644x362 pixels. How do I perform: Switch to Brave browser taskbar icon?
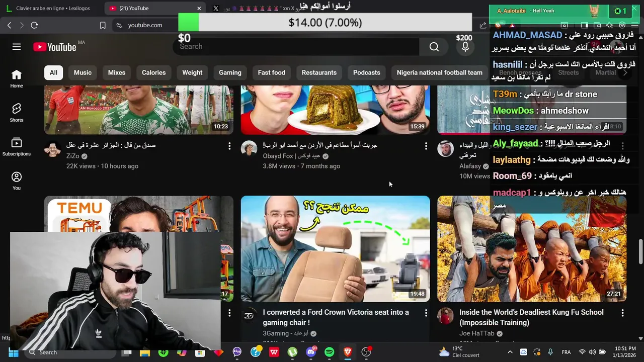[348, 352]
